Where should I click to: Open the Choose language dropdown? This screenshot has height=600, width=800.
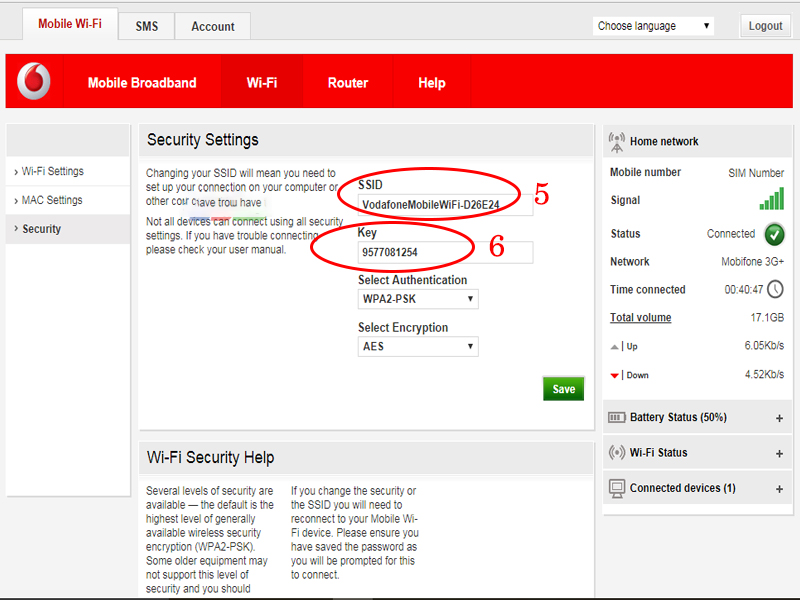click(x=653, y=26)
